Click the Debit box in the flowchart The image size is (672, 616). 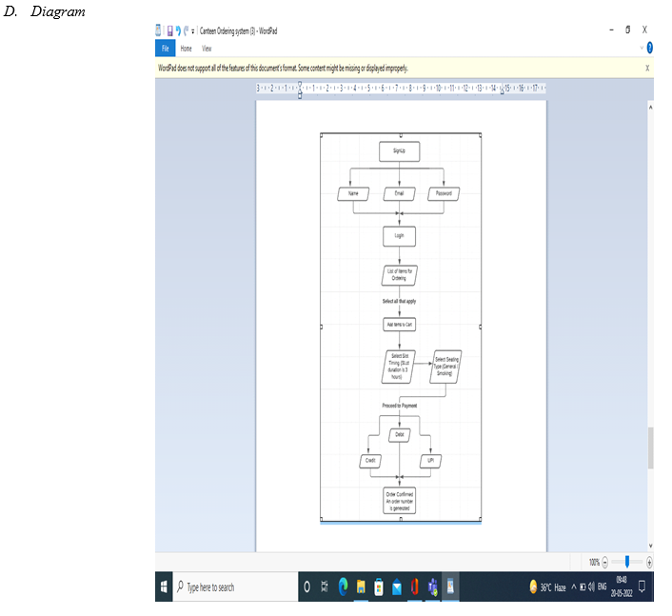(x=400, y=435)
